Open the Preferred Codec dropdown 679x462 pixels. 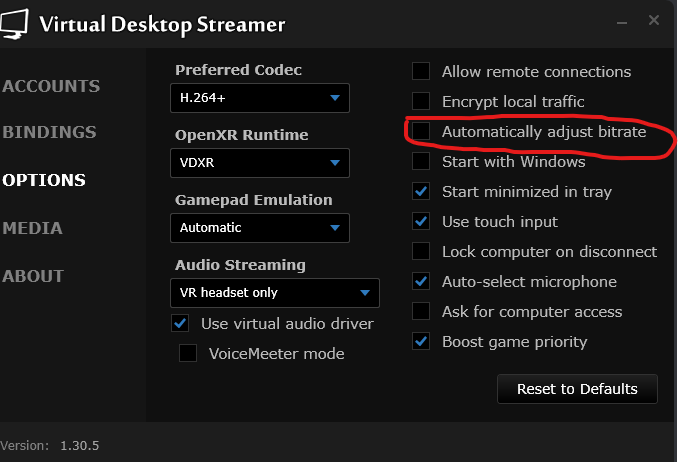259,98
